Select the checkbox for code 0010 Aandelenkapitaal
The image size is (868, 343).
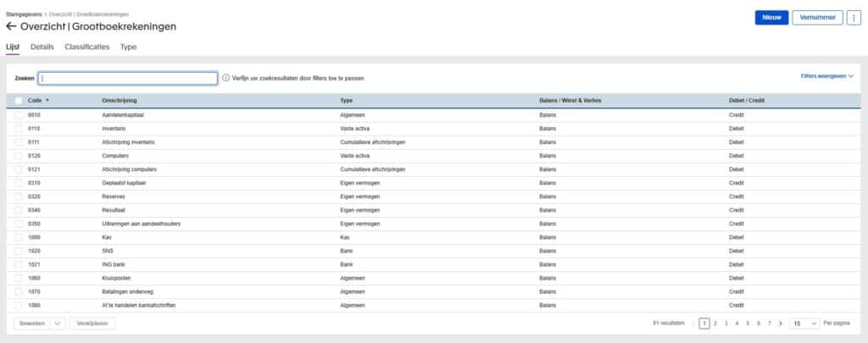(x=19, y=113)
